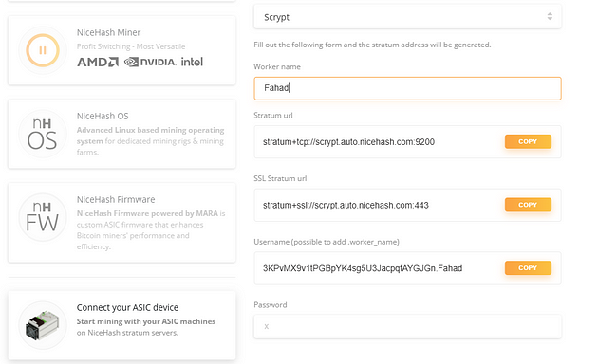Copy the Stratum url
Screen dimensions: 598x364
(528, 141)
